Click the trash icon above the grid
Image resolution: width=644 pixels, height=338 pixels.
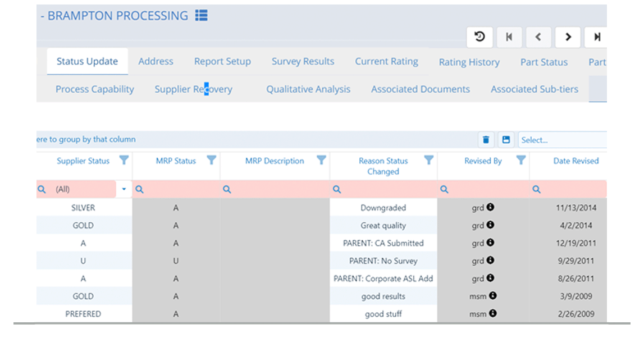486,139
